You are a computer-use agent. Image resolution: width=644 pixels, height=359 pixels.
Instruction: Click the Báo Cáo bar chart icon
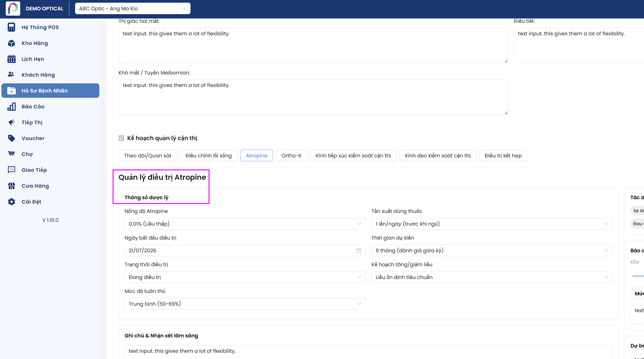coord(11,107)
